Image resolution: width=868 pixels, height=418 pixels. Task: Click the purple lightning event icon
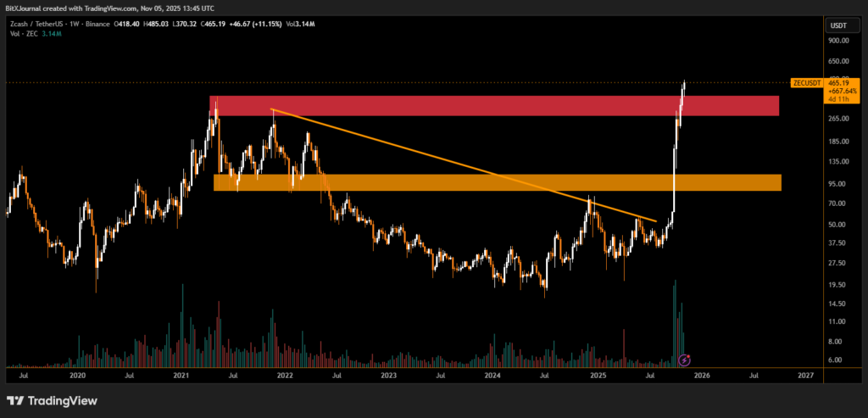(x=685, y=360)
